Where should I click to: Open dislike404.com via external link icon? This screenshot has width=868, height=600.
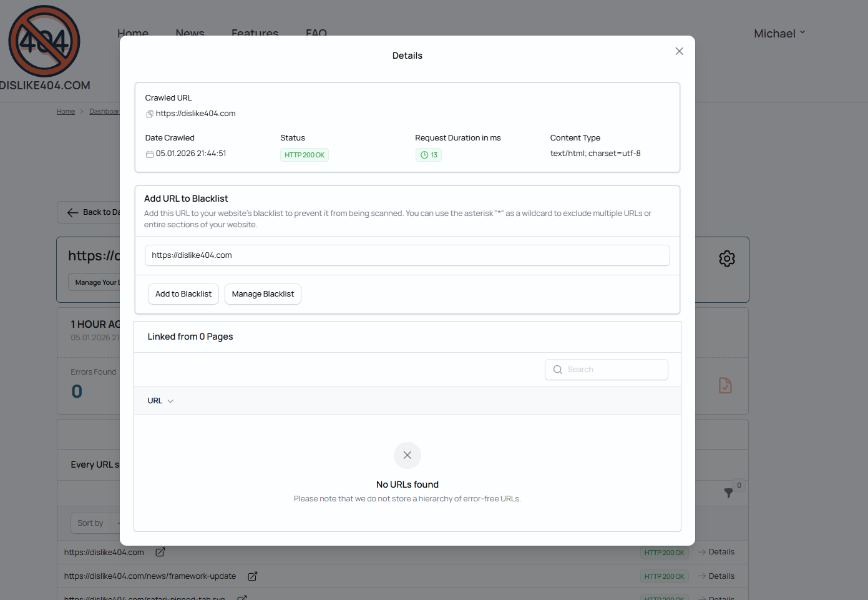(x=160, y=552)
